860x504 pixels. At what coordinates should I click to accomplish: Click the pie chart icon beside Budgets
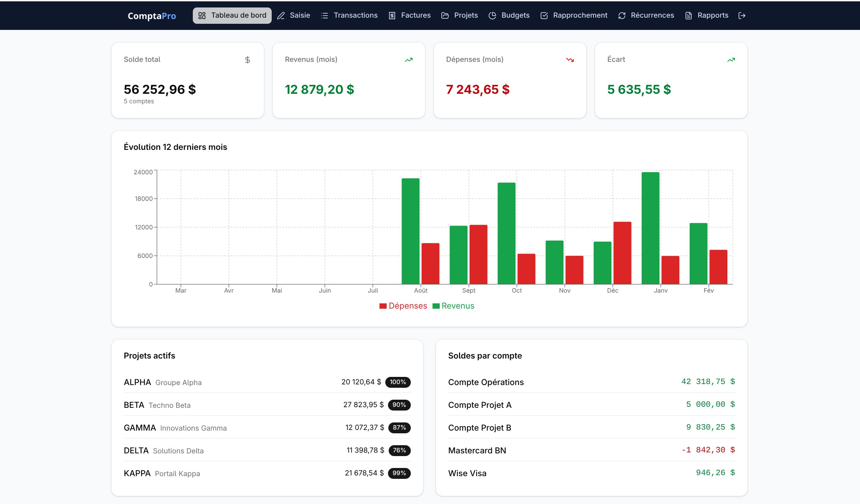coord(492,16)
